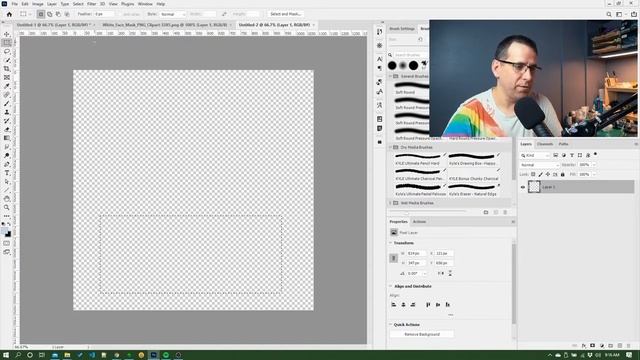Click the Select and Mask button
640x360 pixels.
(x=285, y=14)
